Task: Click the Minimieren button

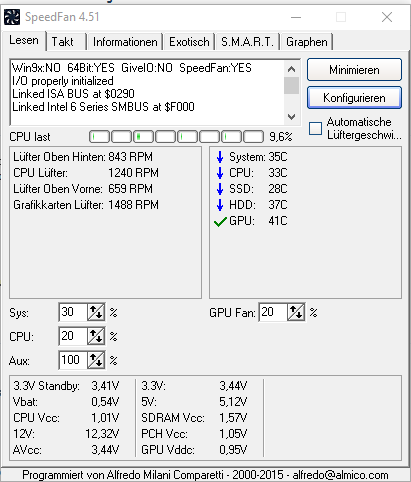Action: coord(354,70)
